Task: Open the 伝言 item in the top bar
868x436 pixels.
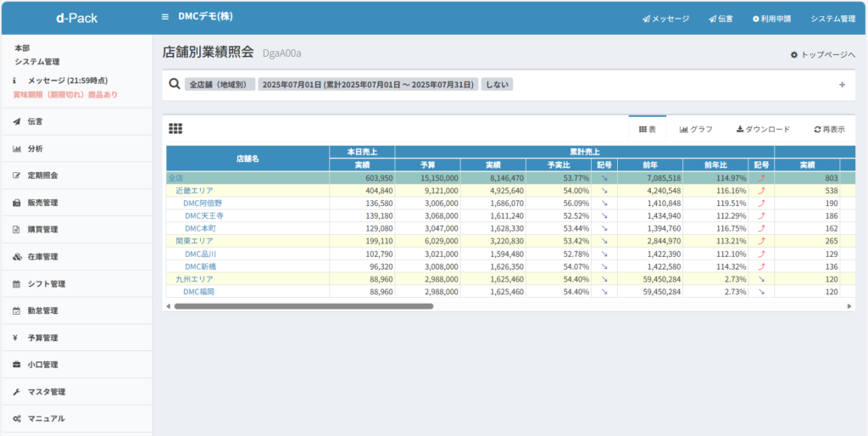Action: click(x=721, y=18)
